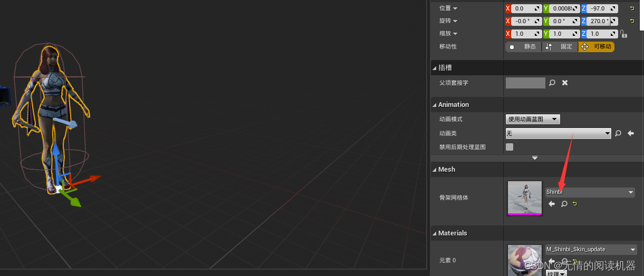Viewport: 644px width, 276px height.
Task: Click the location Y value field
Action: (x=564, y=8)
